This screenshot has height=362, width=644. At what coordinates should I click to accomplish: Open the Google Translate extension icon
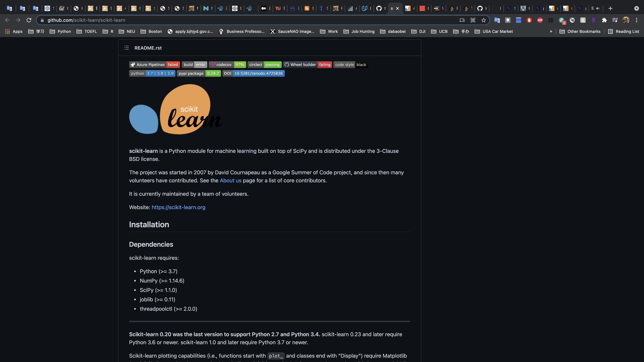pyautogui.click(x=497, y=20)
